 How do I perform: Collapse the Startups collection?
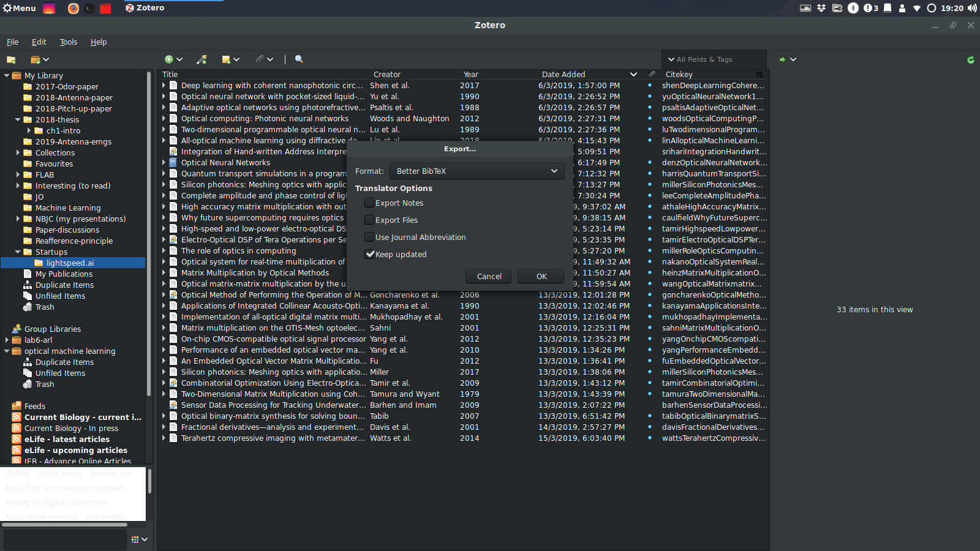18,252
